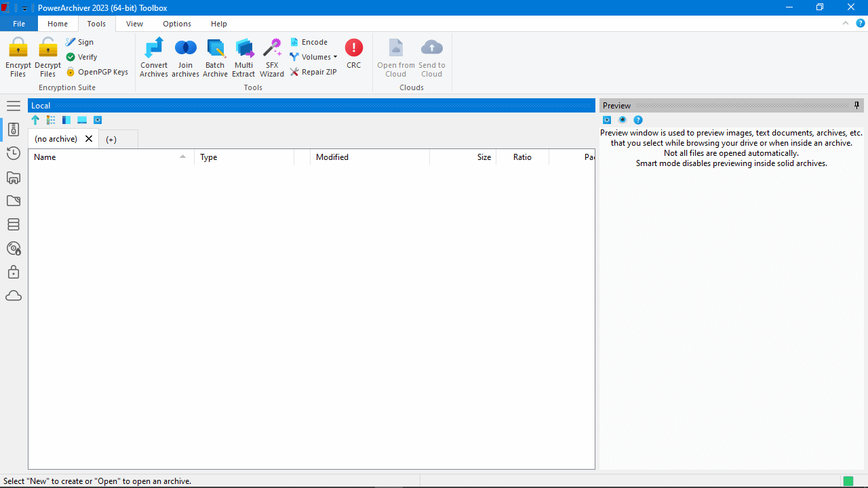Click the Repair ZIP tool
The width and height of the screenshot is (868, 488).
coord(313,72)
